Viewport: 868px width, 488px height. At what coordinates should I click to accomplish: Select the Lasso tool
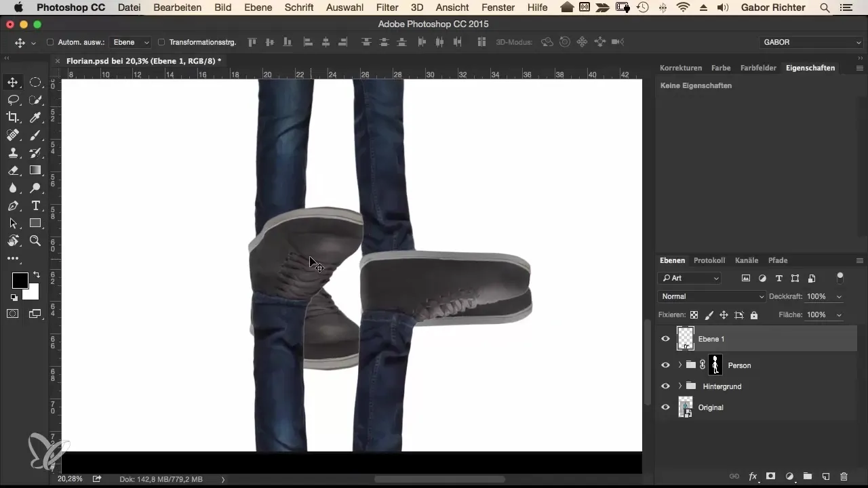(x=13, y=100)
